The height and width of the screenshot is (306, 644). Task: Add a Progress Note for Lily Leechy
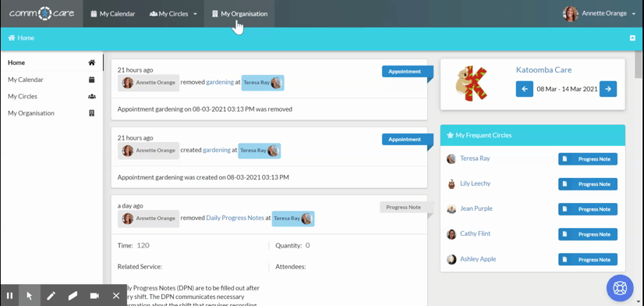tap(588, 184)
